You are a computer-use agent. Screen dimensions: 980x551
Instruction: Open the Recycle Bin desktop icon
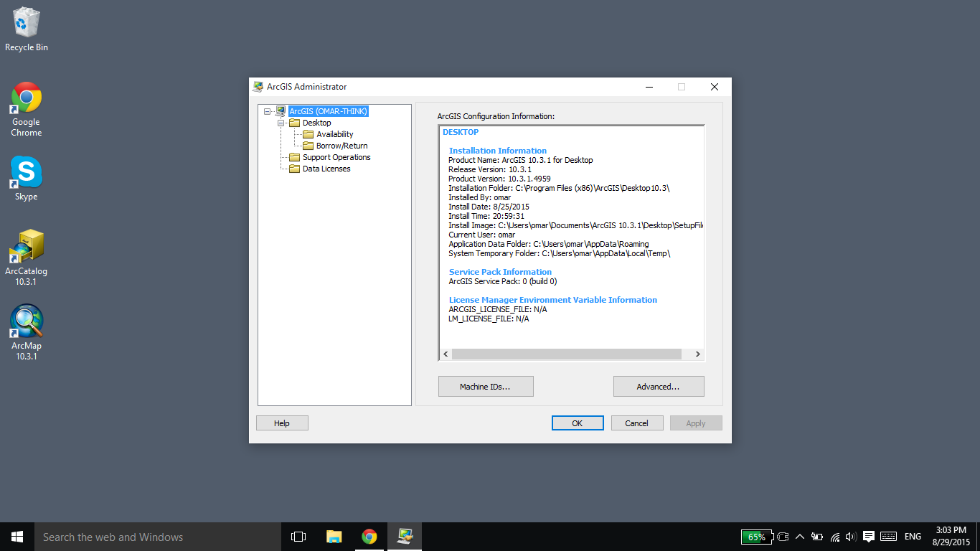26,29
